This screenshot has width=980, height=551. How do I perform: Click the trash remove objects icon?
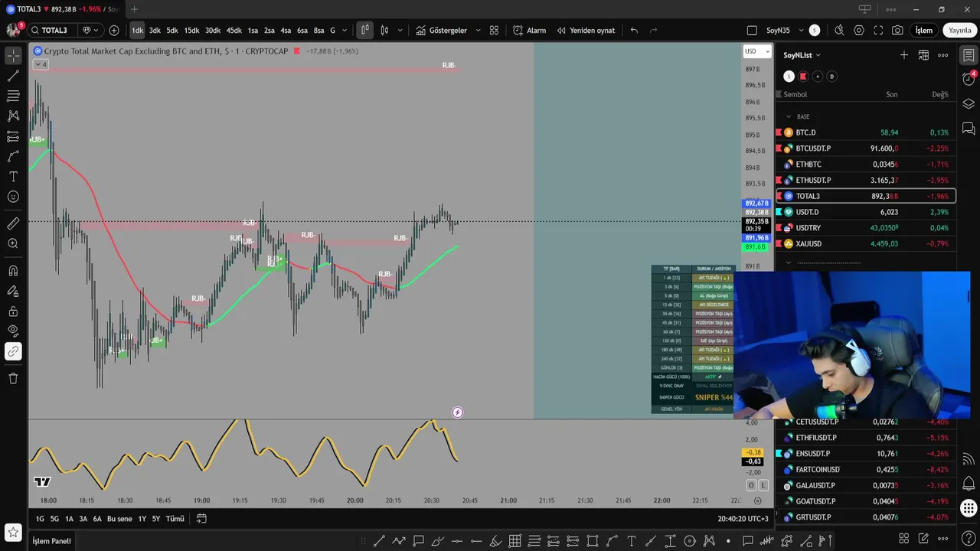click(x=13, y=378)
